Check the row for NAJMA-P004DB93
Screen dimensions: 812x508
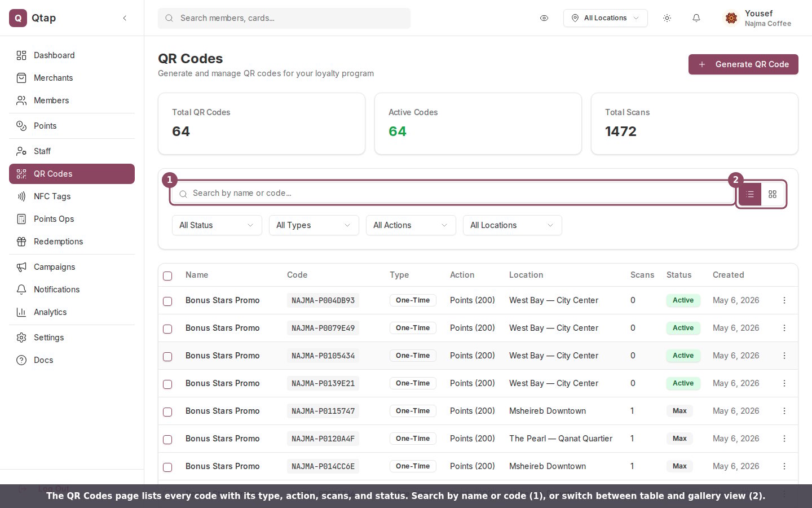[167, 301]
